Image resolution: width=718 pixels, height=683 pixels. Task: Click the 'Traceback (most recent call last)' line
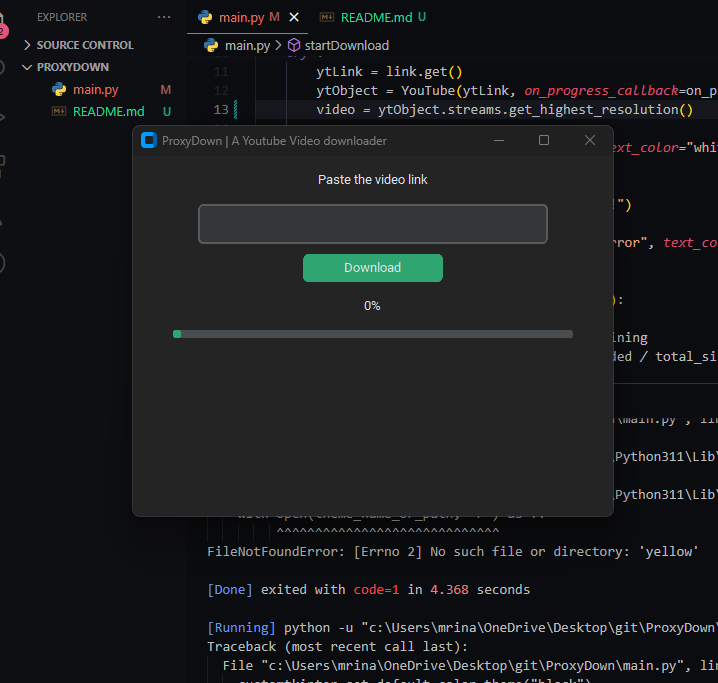337,647
